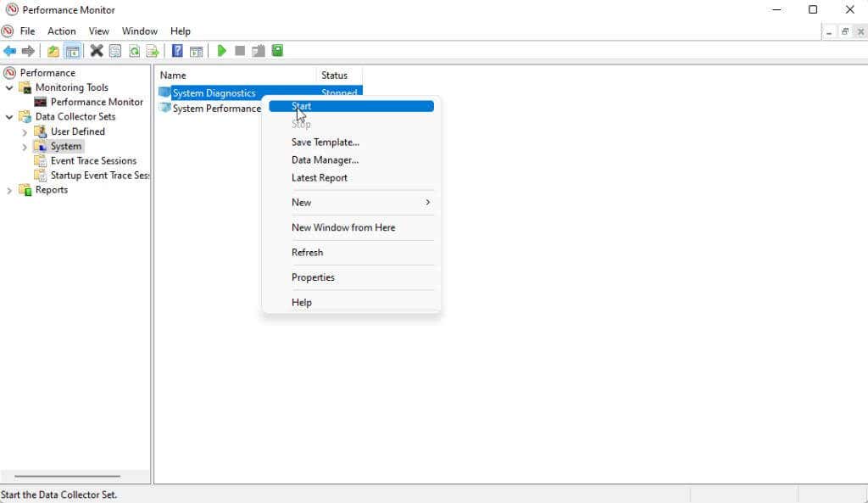Expand the System tree node
The width and height of the screenshot is (868, 503).
coord(25,147)
